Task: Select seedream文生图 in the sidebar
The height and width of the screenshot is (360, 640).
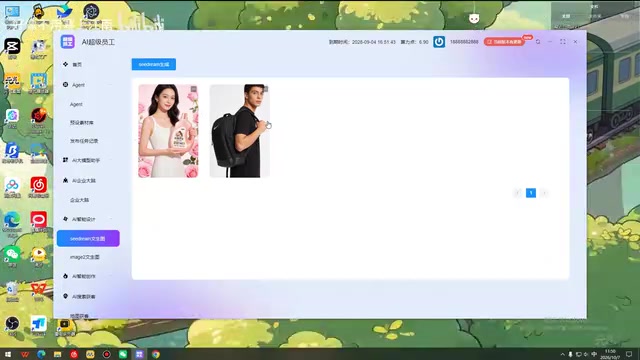Action: click(88, 238)
